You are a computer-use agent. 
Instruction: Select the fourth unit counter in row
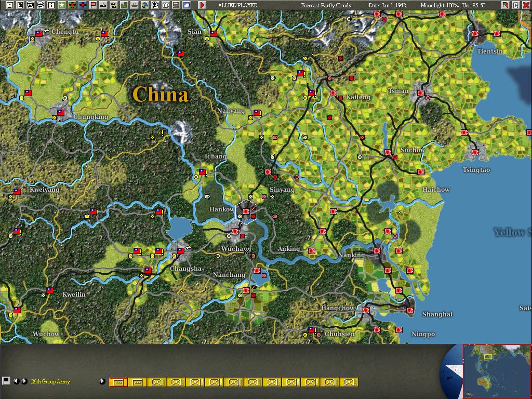coord(176,382)
